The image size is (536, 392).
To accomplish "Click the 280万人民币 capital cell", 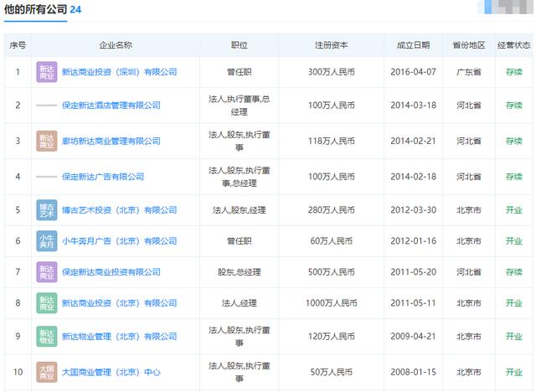I will 332,210.
